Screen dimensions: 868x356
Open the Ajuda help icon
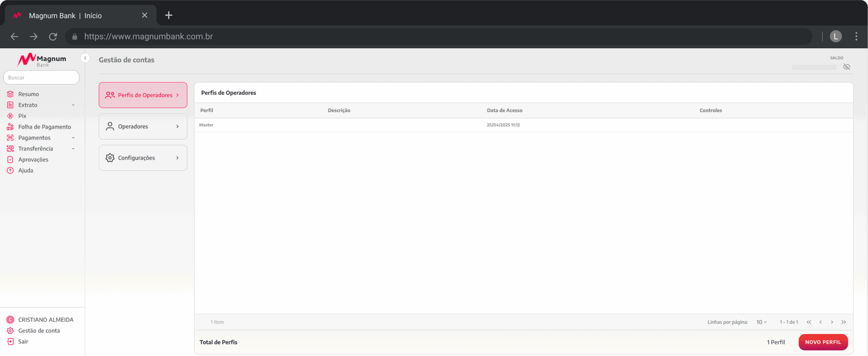pyautogui.click(x=10, y=170)
